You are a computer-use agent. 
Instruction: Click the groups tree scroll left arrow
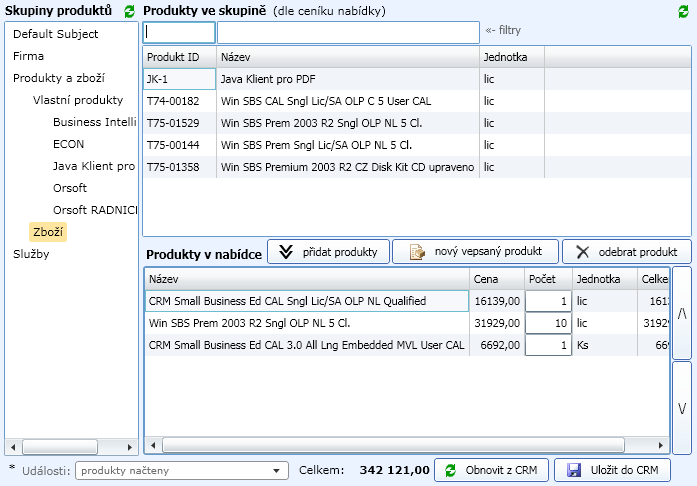13,447
